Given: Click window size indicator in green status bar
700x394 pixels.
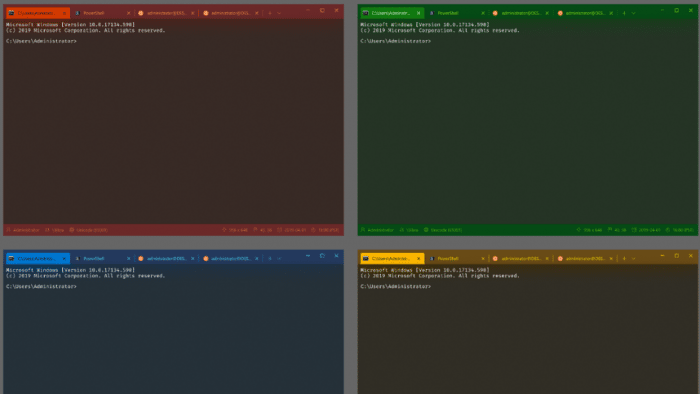Looking at the screenshot, I should point(589,230).
